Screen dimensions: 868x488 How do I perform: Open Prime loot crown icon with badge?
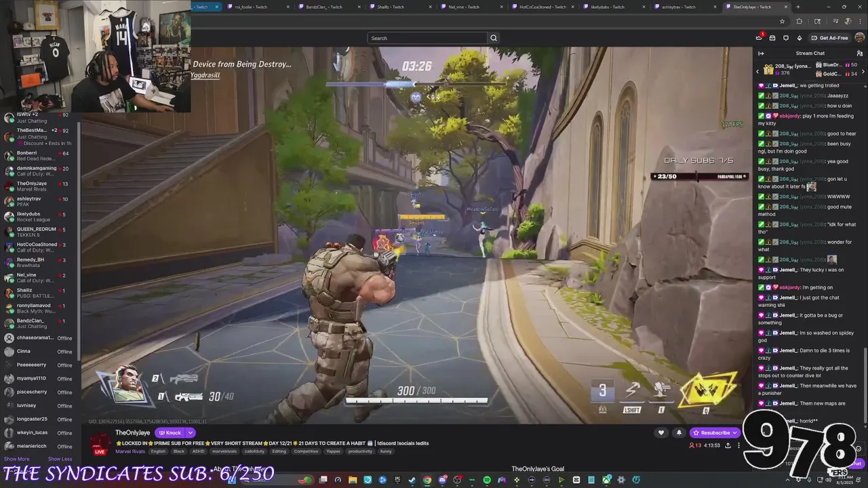759,38
